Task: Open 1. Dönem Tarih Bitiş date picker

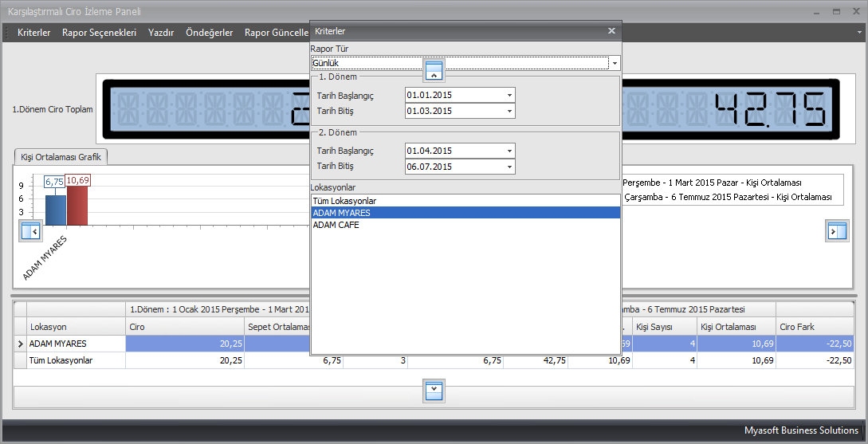Action: [x=509, y=112]
